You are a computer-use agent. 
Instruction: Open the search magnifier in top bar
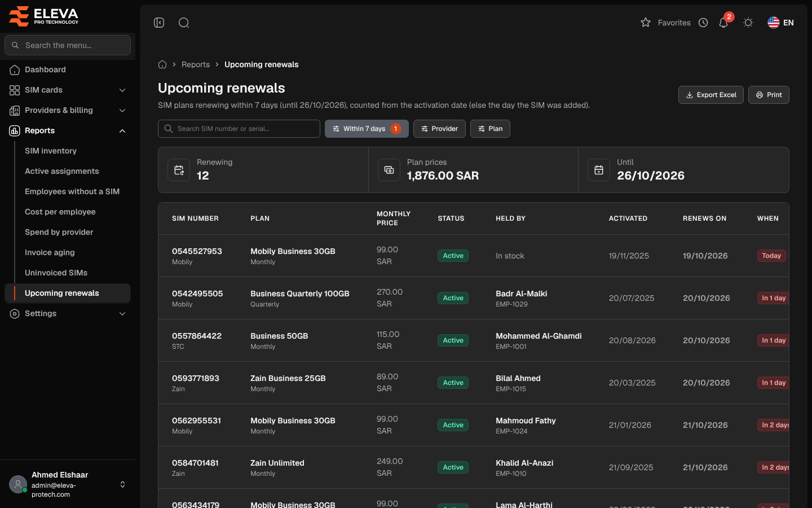(x=184, y=23)
